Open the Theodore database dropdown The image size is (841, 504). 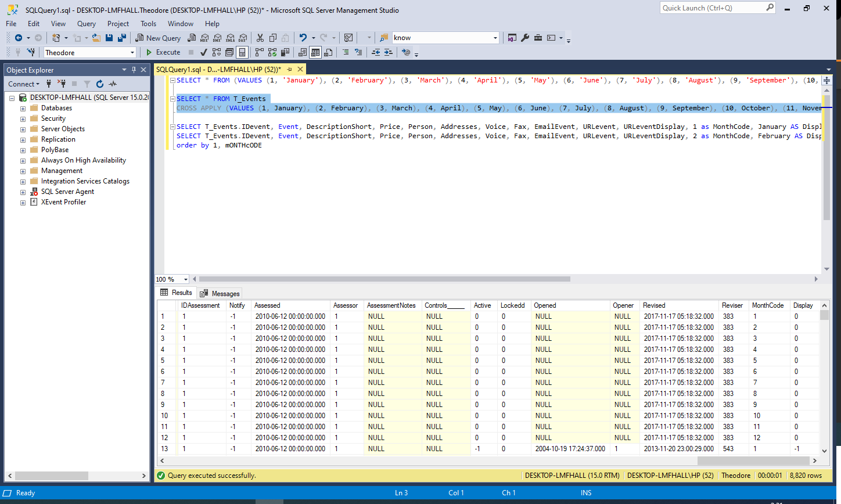pyautogui.click(x=132, y=53)
